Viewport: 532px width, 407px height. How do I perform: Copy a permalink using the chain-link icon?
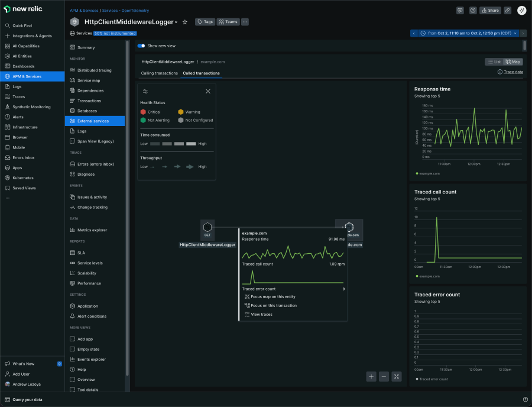pos(508,11)
